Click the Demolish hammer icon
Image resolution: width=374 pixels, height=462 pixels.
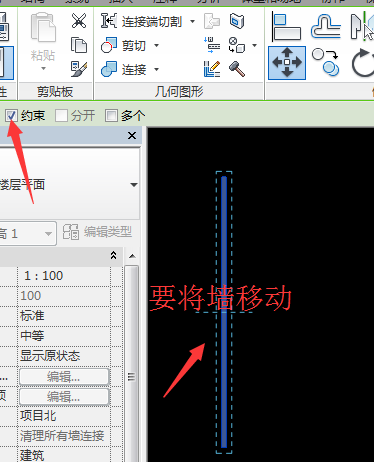(x=237, y=69)
